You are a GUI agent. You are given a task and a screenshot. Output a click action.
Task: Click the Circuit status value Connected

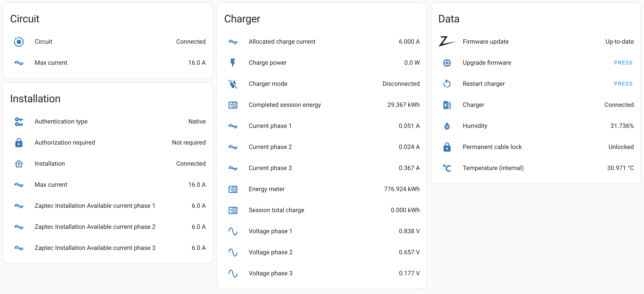[x=191, y=41]
